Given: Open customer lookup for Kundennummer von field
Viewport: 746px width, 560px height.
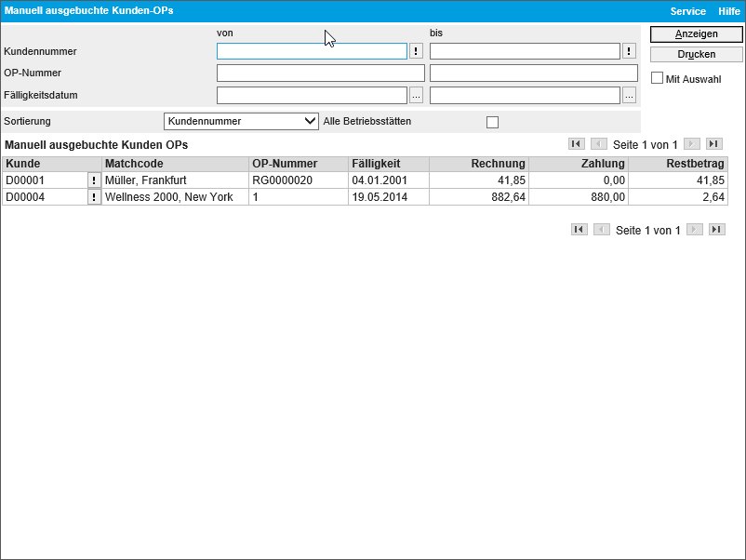Looking at the screenshot, I should (x=416, y=51).
